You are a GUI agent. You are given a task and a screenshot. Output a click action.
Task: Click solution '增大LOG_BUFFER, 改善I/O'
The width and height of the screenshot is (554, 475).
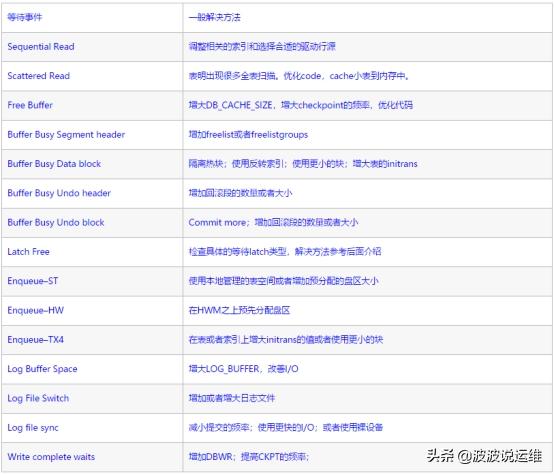pyautogui.click(x=243, y=369)
